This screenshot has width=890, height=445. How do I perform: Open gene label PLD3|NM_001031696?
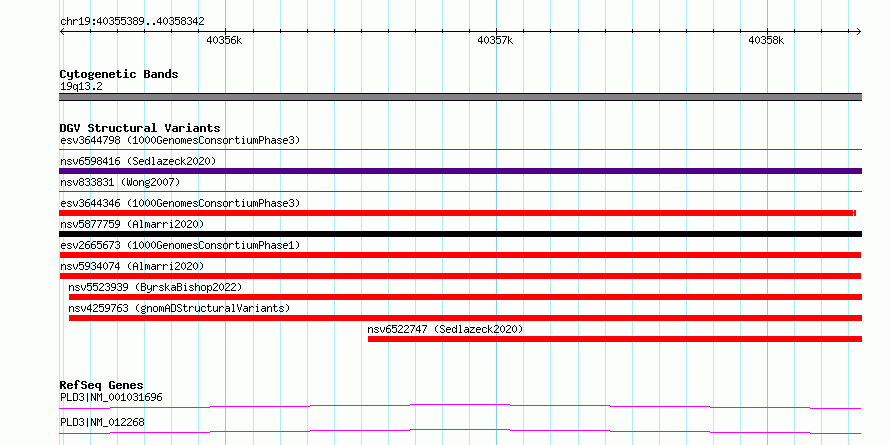click(x=111, y=397)
